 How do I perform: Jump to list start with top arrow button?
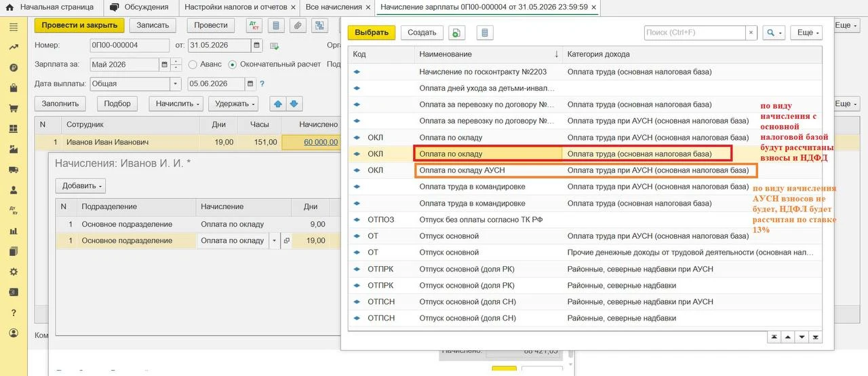pyautogui.click(x=774, y=337)
